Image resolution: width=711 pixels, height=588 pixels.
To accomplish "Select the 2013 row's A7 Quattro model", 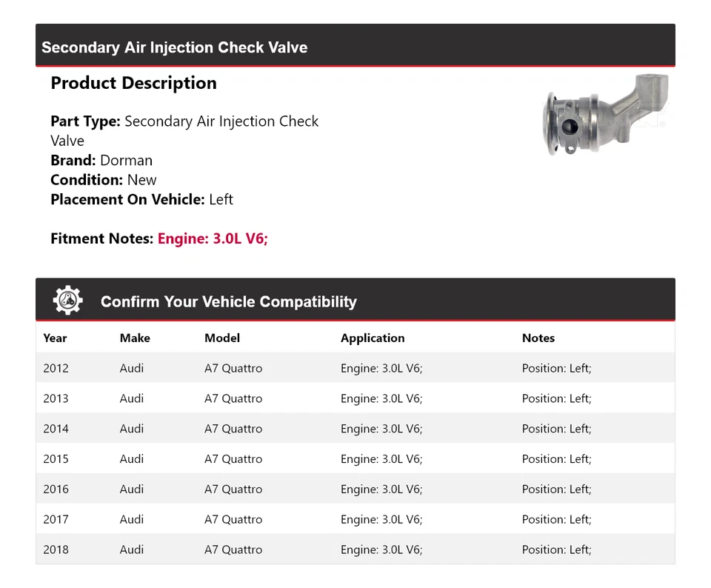I will click(233, 398).
